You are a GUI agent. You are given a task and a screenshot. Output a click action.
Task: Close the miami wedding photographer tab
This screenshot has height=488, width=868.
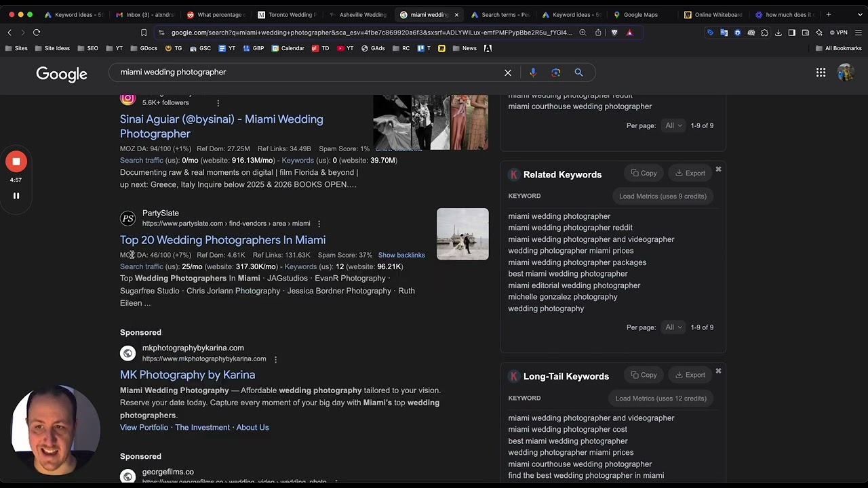(456, 14)
